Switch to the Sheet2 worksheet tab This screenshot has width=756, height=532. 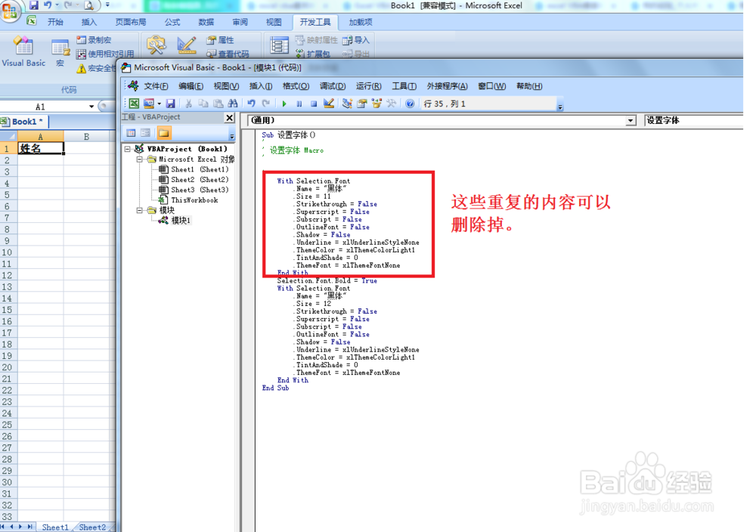pos(92,527)
